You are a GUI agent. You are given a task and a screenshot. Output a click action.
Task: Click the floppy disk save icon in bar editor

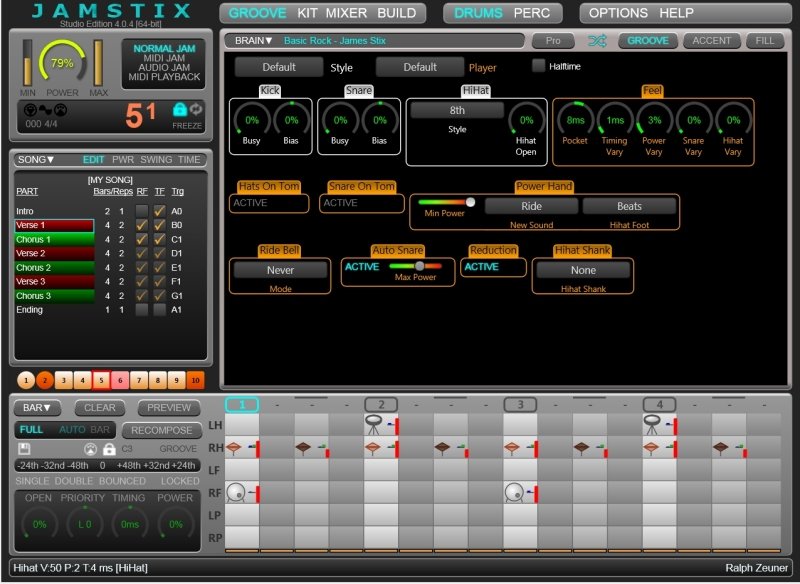click(x=24, y=449)
